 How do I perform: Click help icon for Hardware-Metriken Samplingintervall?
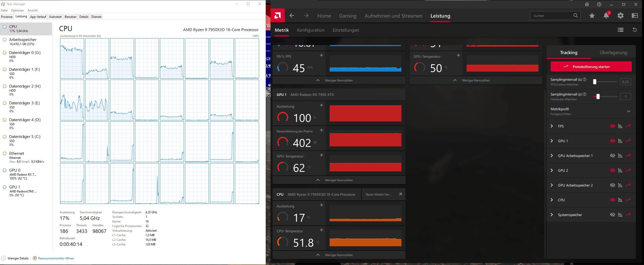tap(585, 94)
